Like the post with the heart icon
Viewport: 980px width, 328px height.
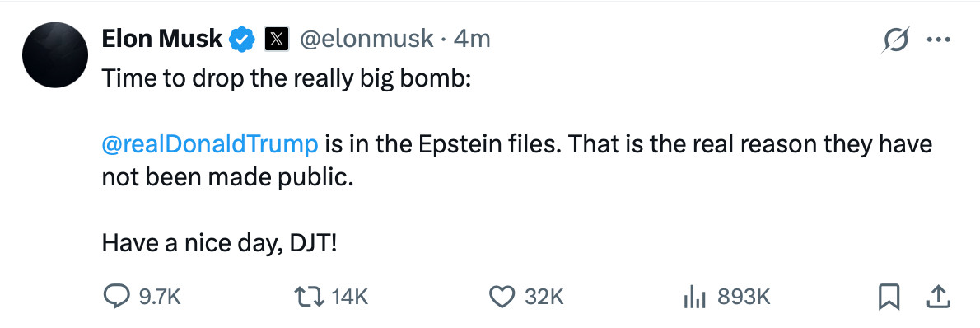coord(501,297)
